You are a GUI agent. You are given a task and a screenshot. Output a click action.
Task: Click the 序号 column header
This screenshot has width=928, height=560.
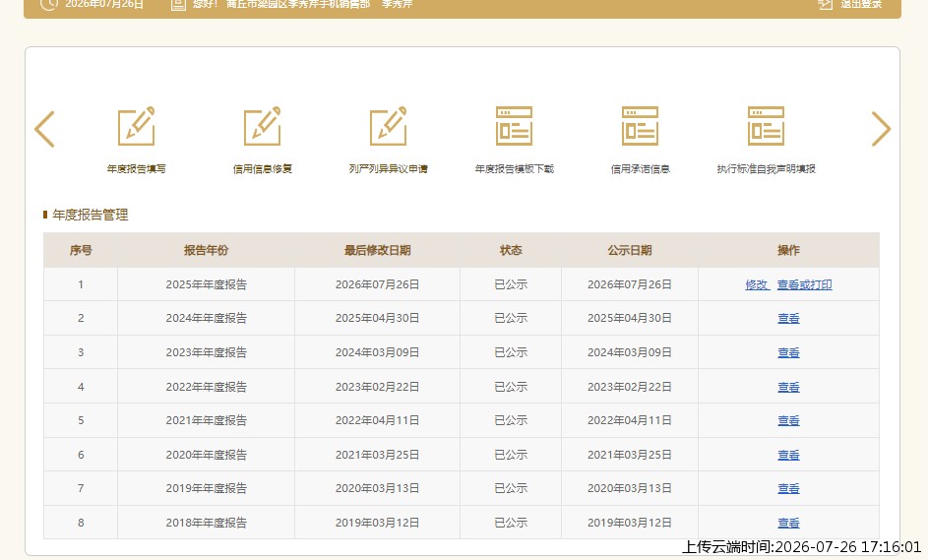[81, 250]
